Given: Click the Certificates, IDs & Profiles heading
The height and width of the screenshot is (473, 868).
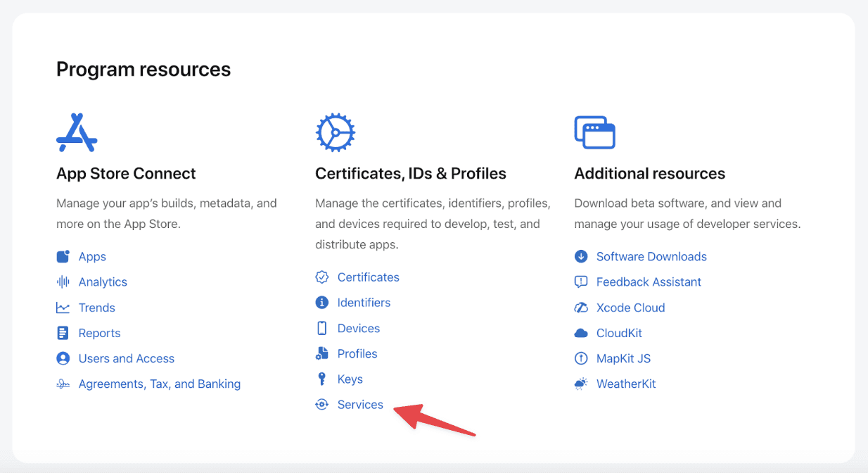Looking at the screenshot, I should pyautogui.click(x=411, y=173).
